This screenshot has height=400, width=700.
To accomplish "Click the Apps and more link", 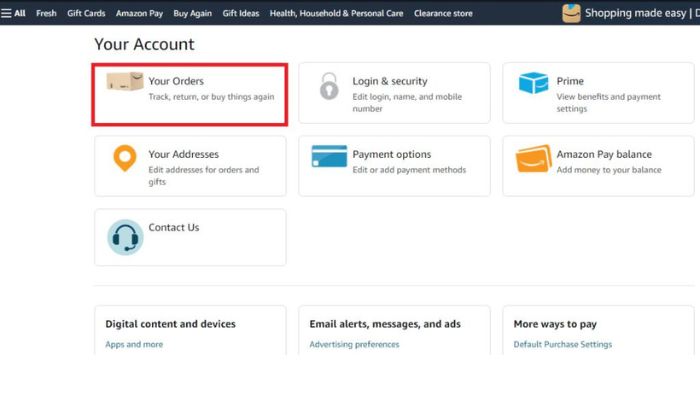I will [134, 345].
